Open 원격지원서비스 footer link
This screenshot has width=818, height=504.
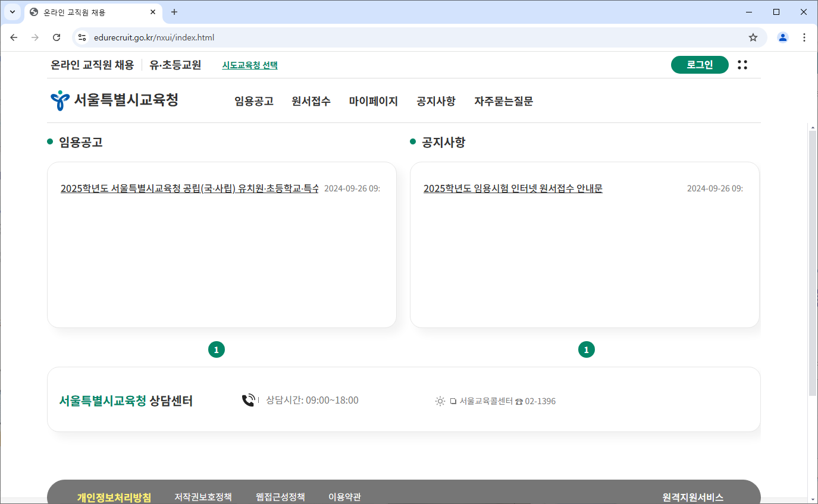(693, 497)
